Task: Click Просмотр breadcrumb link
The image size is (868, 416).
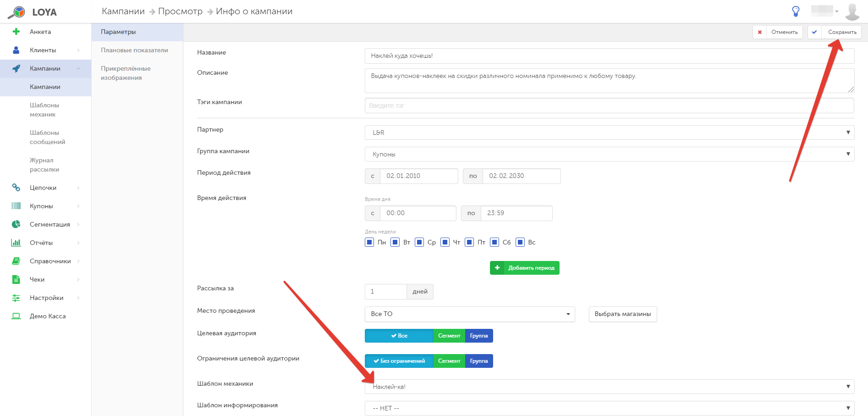Action: [180, 11]
